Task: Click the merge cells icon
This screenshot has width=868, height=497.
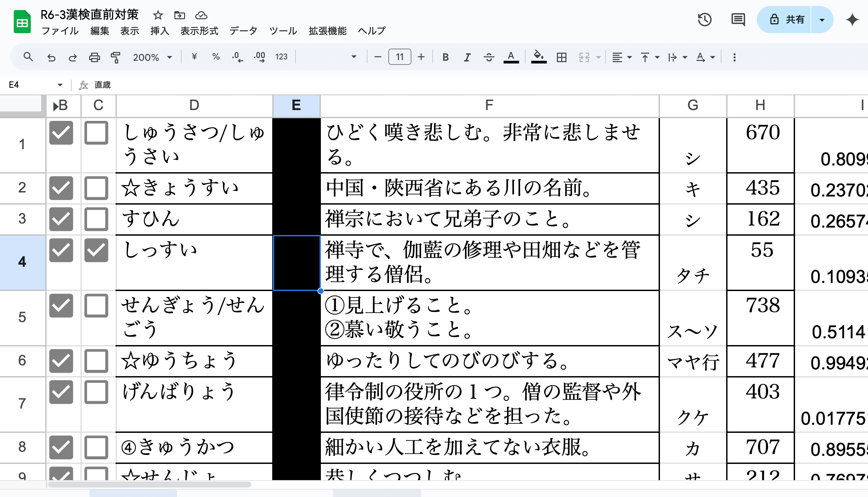Action: tap(584, 57)
